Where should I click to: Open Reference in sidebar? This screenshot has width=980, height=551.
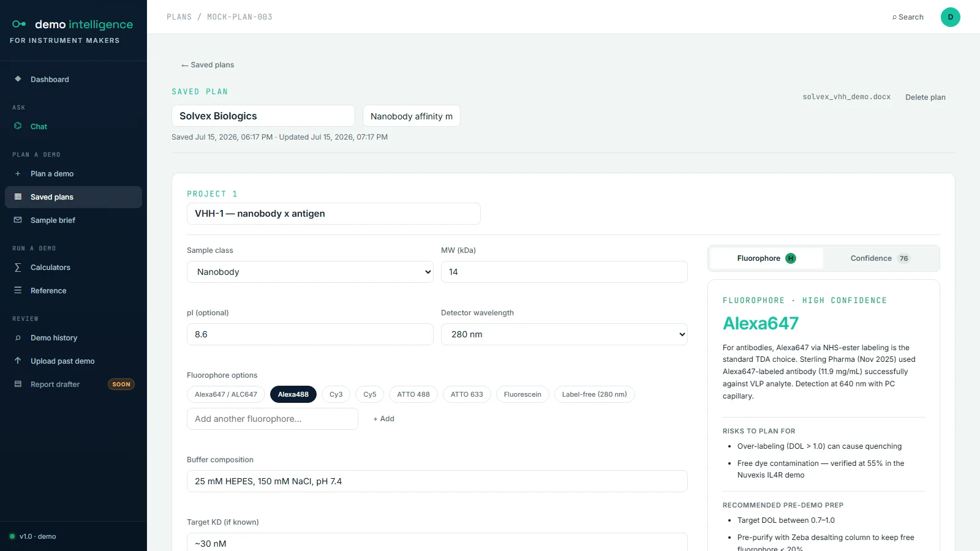[73, 291]
